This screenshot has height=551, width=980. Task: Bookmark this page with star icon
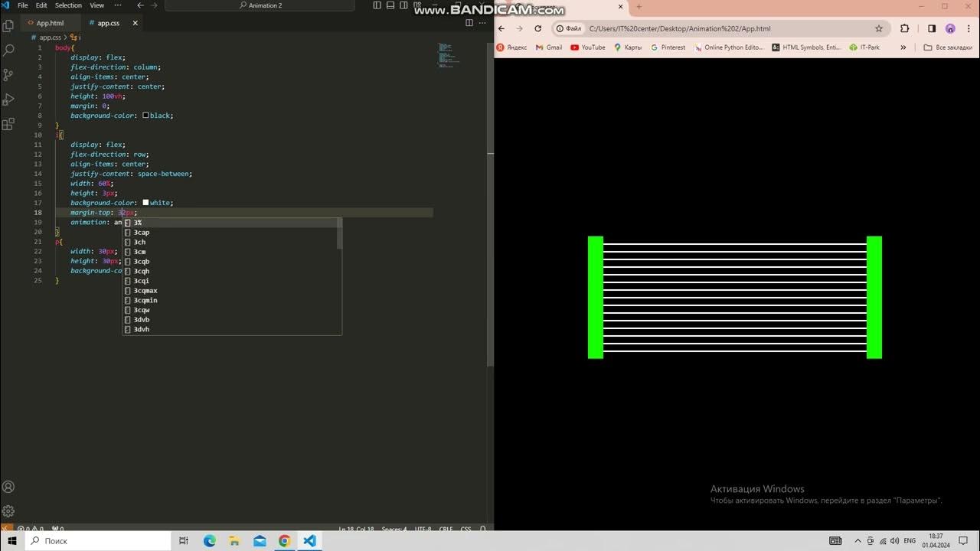pyautogui.click(x=879, y=28)
